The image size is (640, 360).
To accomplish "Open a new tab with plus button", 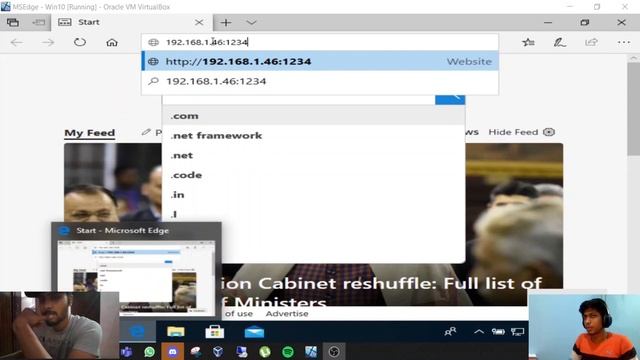I will tap(226, 22).
